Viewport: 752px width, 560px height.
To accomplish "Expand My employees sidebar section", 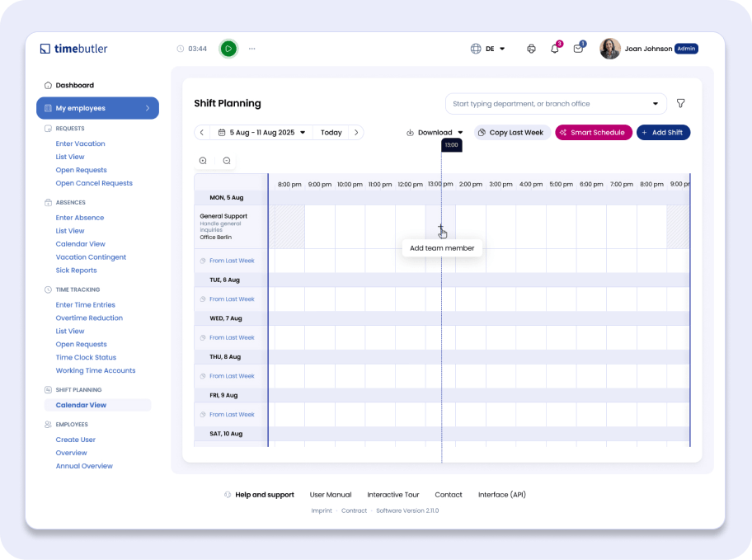I will pyautogui.click(x=97, y=108).
